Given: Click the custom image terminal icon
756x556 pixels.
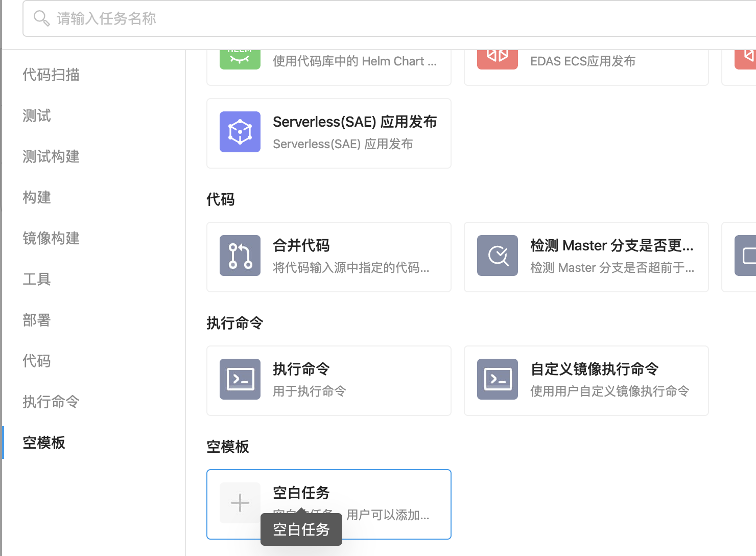Looking at the screenshot, I should click(x=498, y=379).
